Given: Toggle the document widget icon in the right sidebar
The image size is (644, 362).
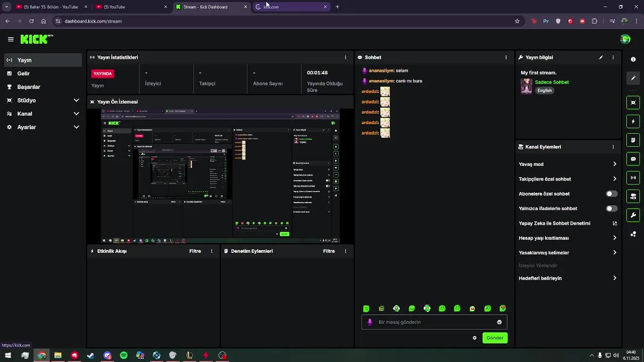Looking at the screenshot, I should 633,140.
